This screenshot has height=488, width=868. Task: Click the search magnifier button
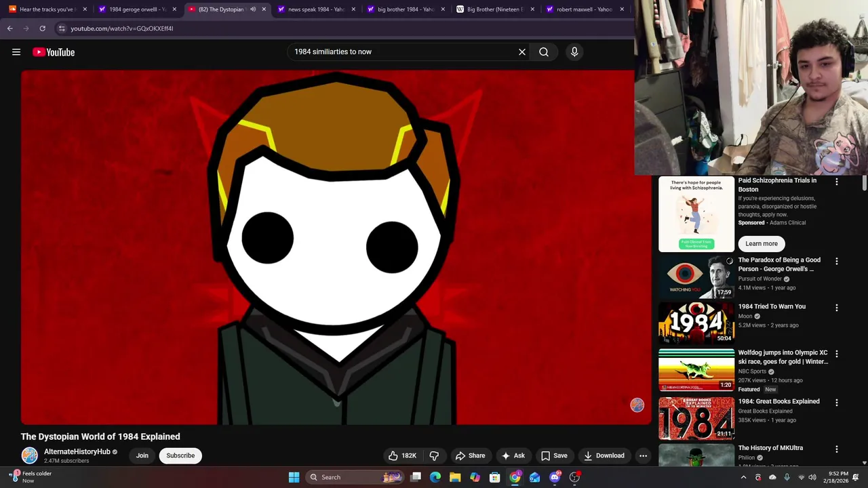(544, 52)
